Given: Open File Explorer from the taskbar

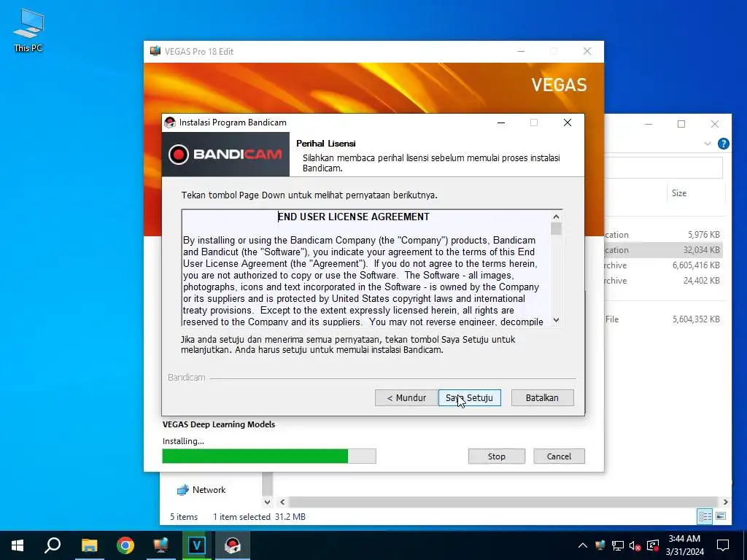Looking at the screenshot, I should [89, 545].
